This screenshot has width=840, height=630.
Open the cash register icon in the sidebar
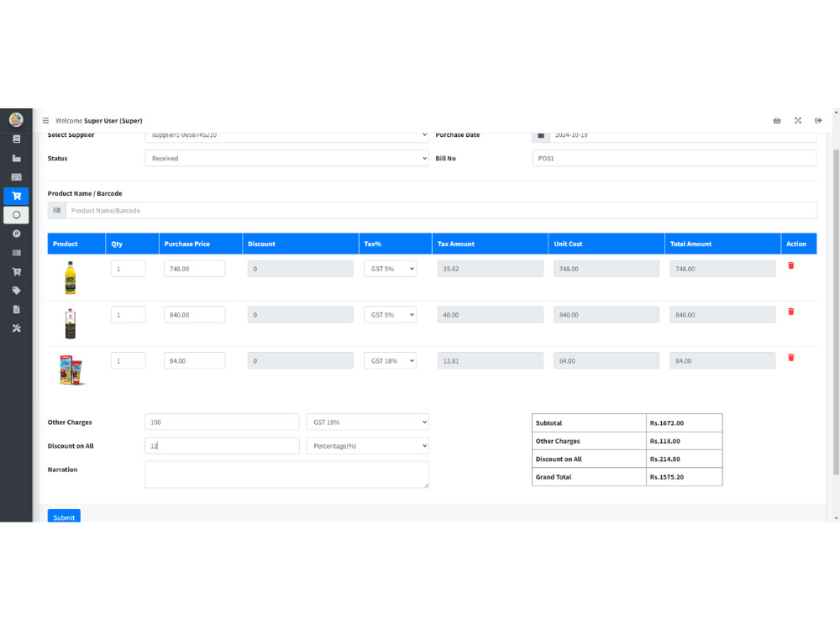tap(16, 139)
